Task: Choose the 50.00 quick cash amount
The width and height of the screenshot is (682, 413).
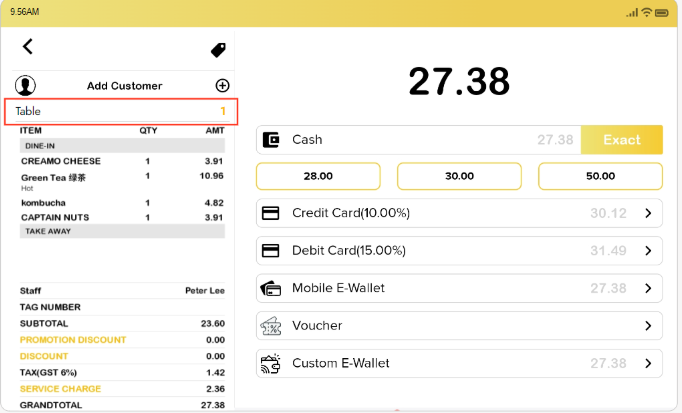Action: (600, 176)
